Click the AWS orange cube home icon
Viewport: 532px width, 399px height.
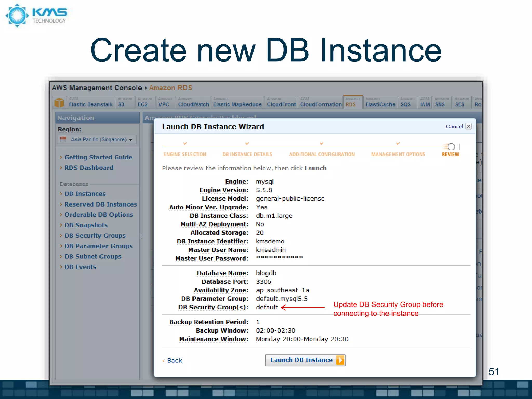[59, 103]
